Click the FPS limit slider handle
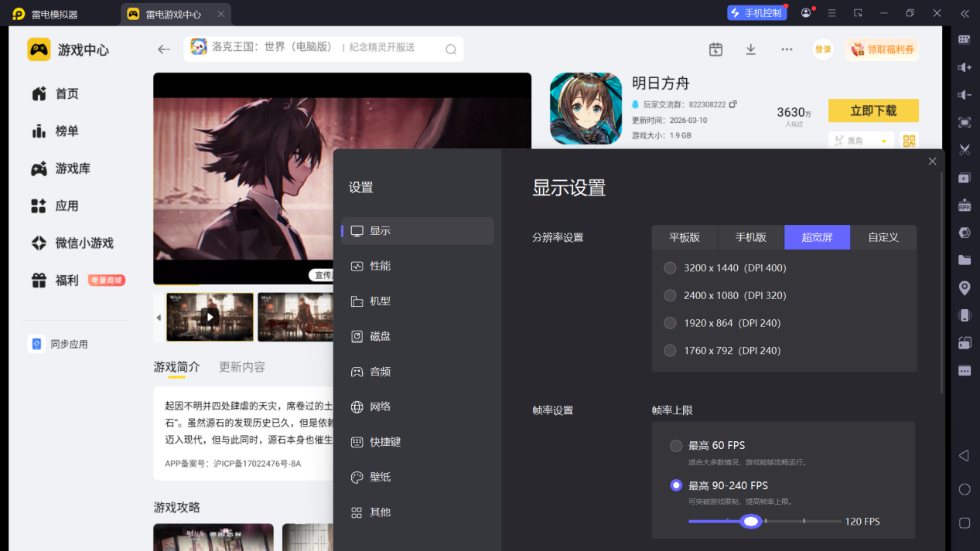 tap(750, 522)
